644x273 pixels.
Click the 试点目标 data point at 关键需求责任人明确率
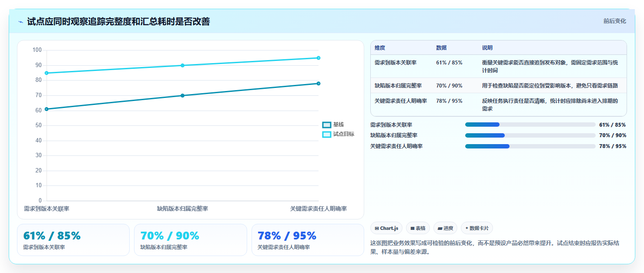point(319,58)
